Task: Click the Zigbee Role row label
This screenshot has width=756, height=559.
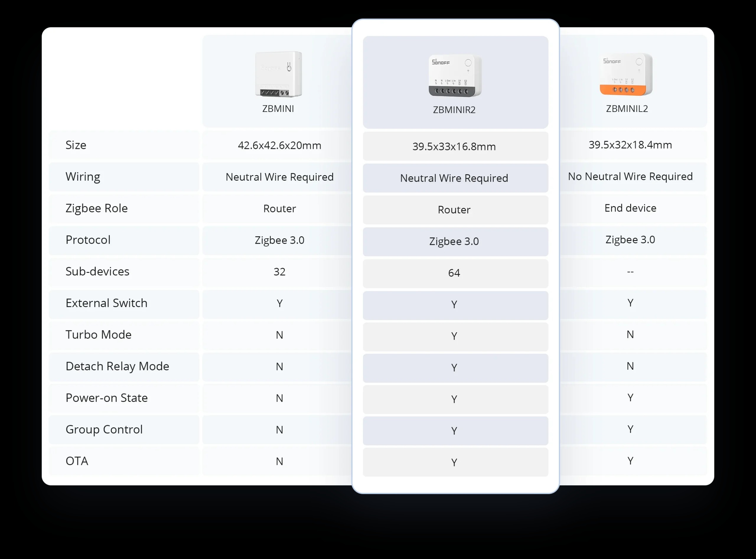Action: 97,208
